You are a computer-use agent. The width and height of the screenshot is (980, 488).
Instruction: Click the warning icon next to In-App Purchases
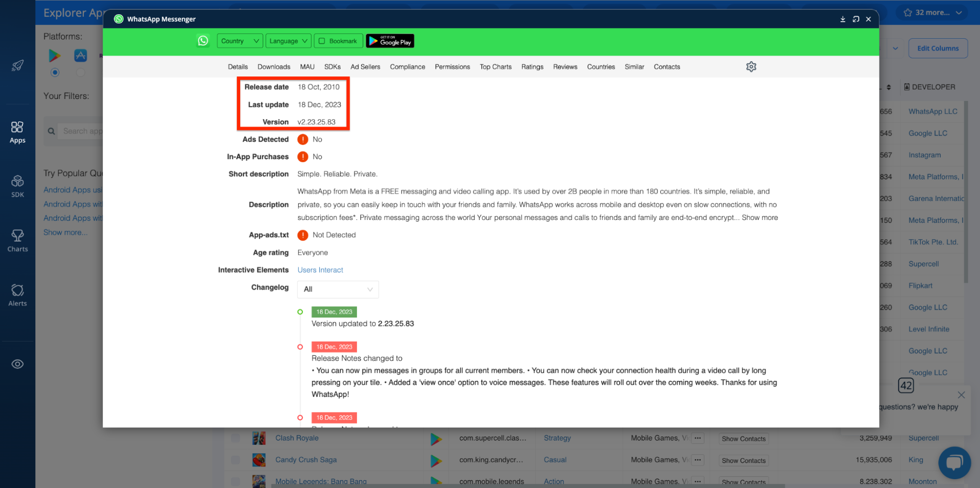303,157
